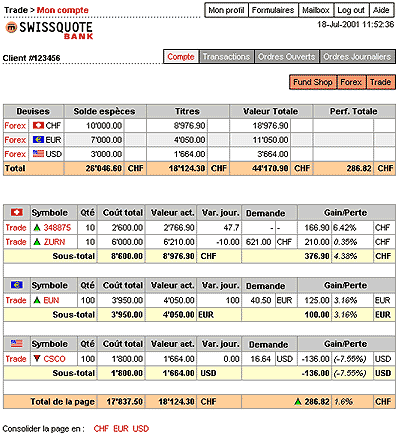Click the 8'976.90 CHF sous-total value

(179, 256)
